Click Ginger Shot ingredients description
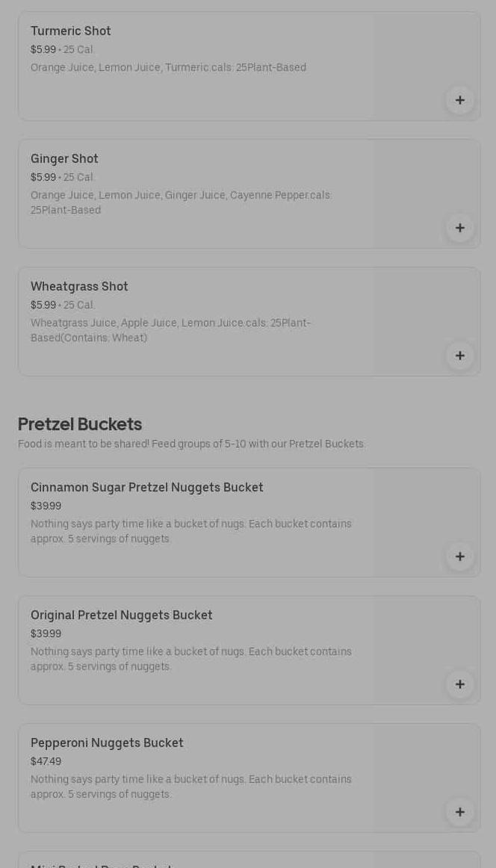 tap(181, 202)
